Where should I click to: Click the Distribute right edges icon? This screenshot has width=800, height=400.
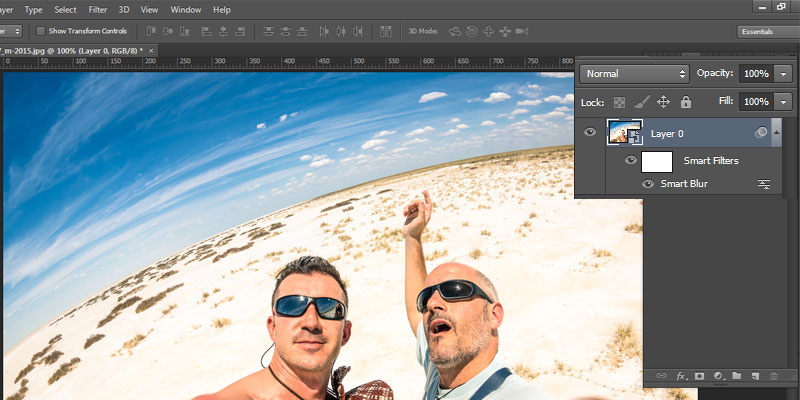[x=358, y=31]
